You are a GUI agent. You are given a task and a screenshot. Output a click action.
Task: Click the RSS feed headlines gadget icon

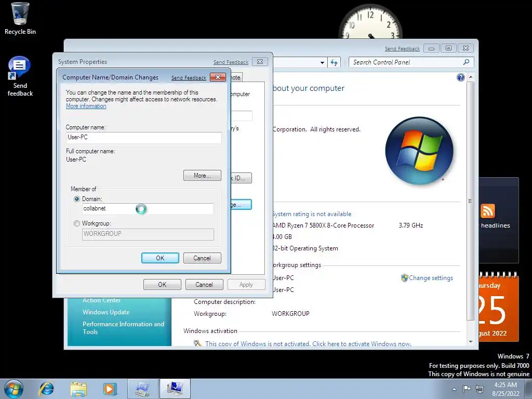pyautogui.click(x=487, y=211)
